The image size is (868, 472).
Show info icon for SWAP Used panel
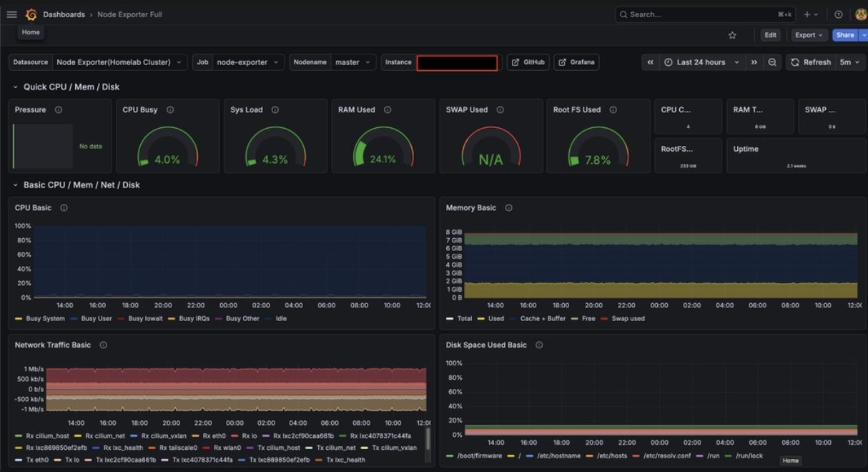(x=500, y=110)
